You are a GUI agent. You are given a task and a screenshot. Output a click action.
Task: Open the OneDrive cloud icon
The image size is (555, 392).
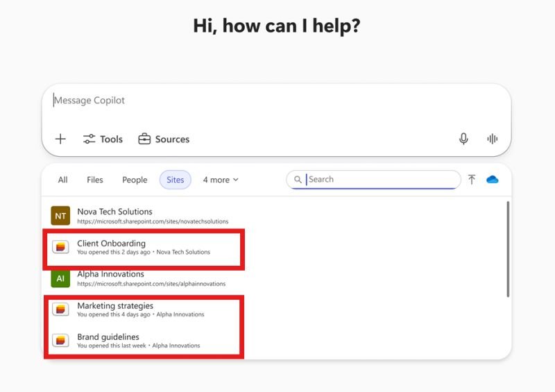click(x=493, y=180)
